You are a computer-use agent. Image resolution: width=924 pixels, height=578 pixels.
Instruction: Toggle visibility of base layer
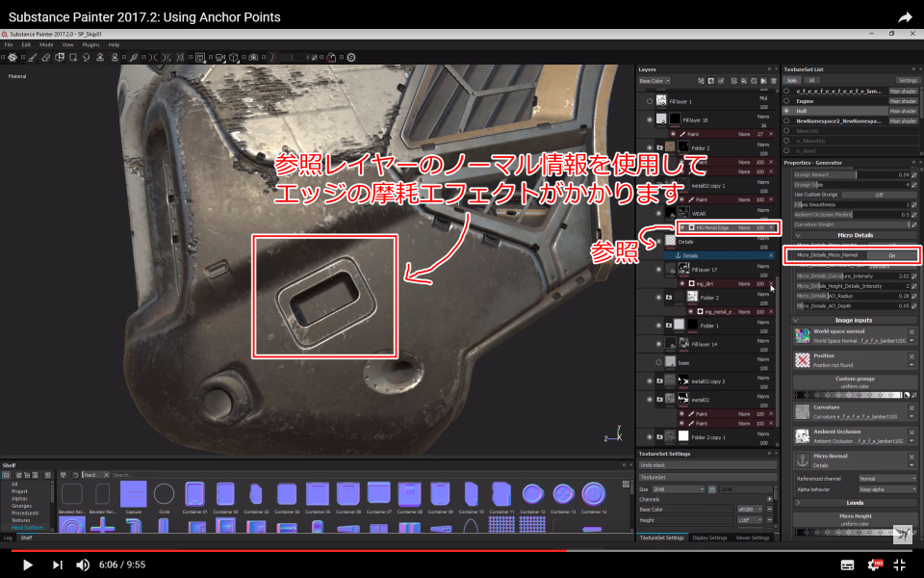(658, 363)
